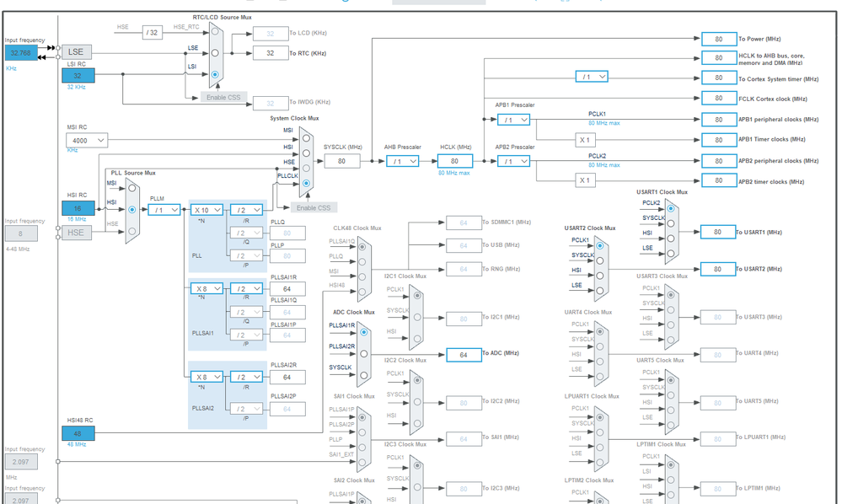Open the main PLL X 10 multiplier dropdown
Image resolution: width=842 pixels, height=504 pixels.
[x=206, y=210]
